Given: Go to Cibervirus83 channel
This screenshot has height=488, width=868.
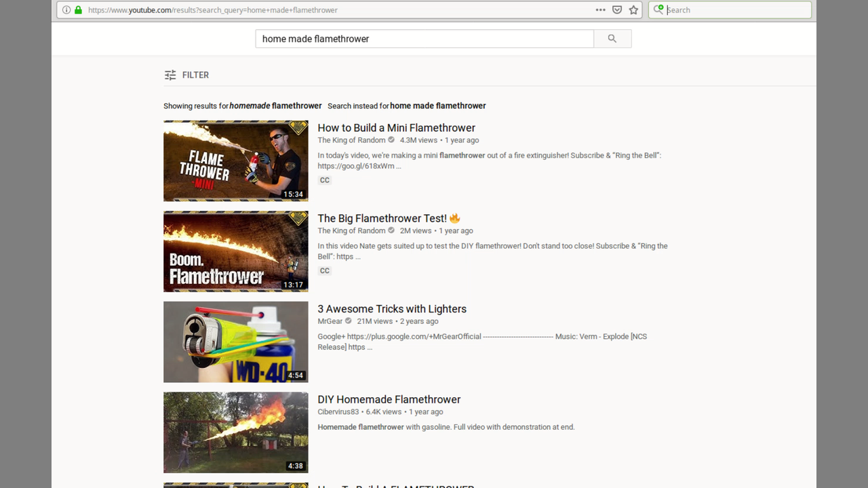Looking at the screenshot, I should point(338,412).
